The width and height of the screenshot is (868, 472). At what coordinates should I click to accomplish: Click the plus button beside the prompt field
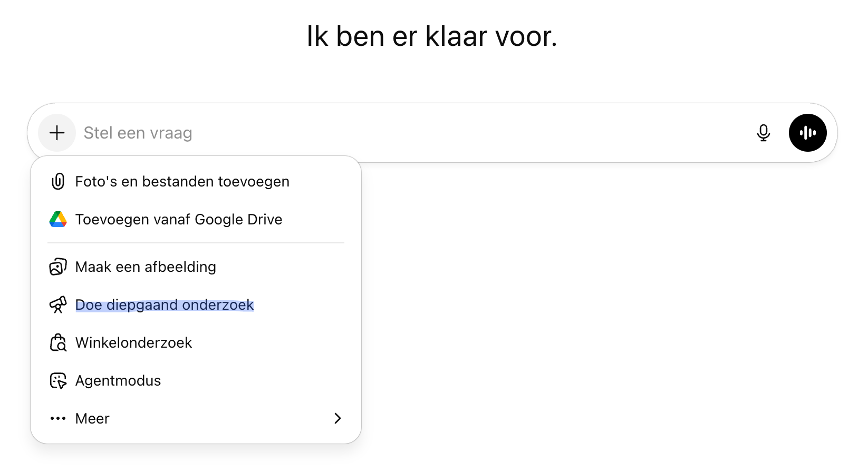coord(57,133)
